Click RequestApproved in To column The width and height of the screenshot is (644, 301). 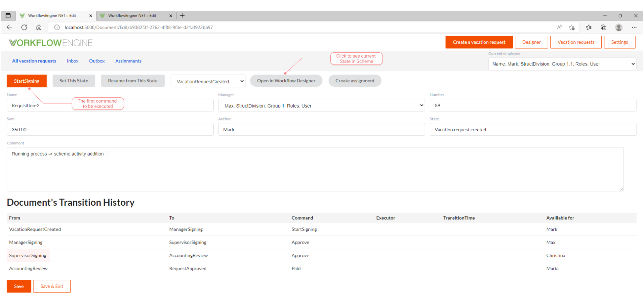click(x=188, y=269)
